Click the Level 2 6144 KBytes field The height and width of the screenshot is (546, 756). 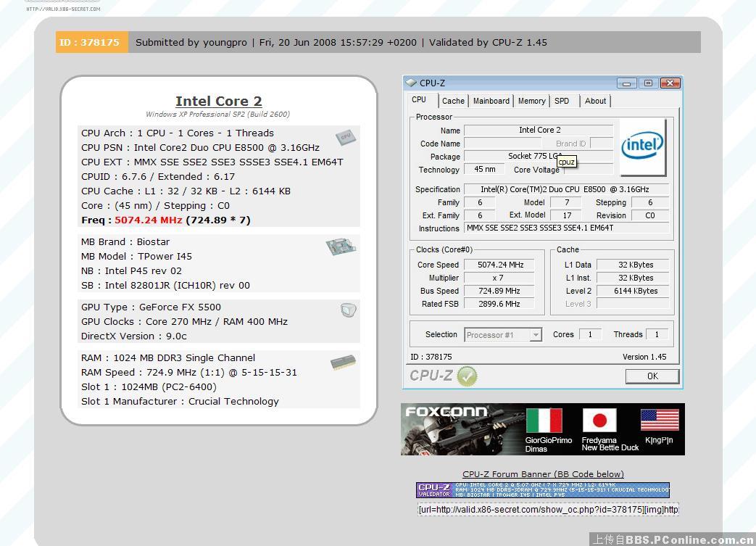[634, 291]
